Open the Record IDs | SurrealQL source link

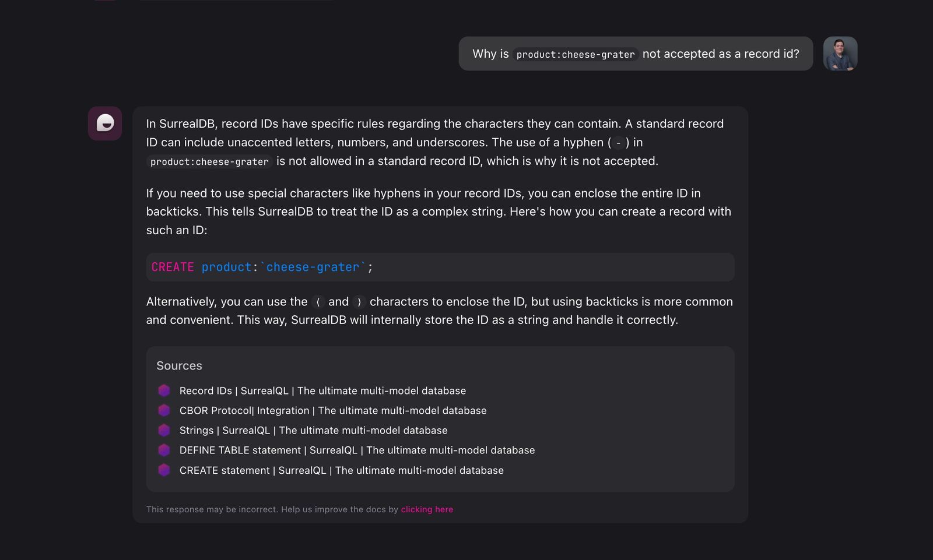click(x=322, y=390)
